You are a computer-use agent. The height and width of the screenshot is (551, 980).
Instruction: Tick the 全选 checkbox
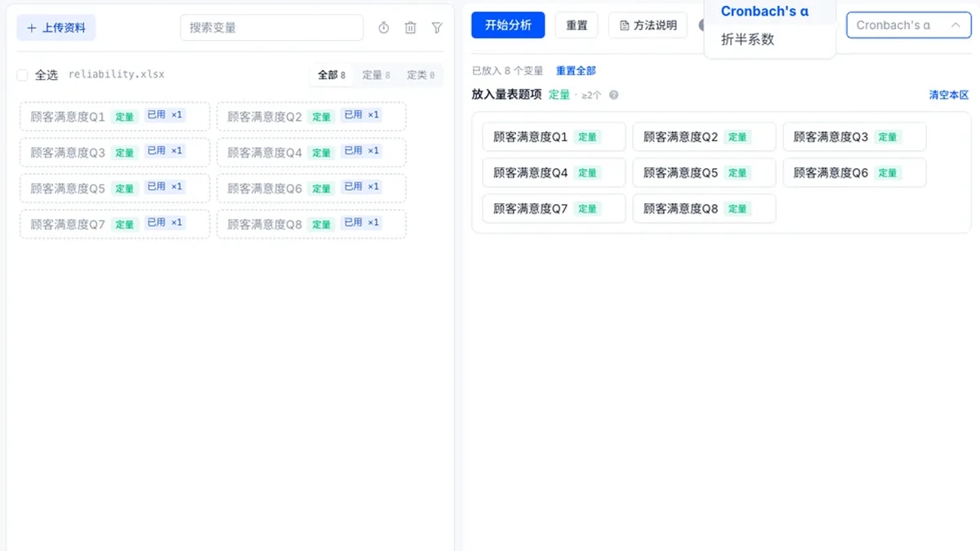23,75
